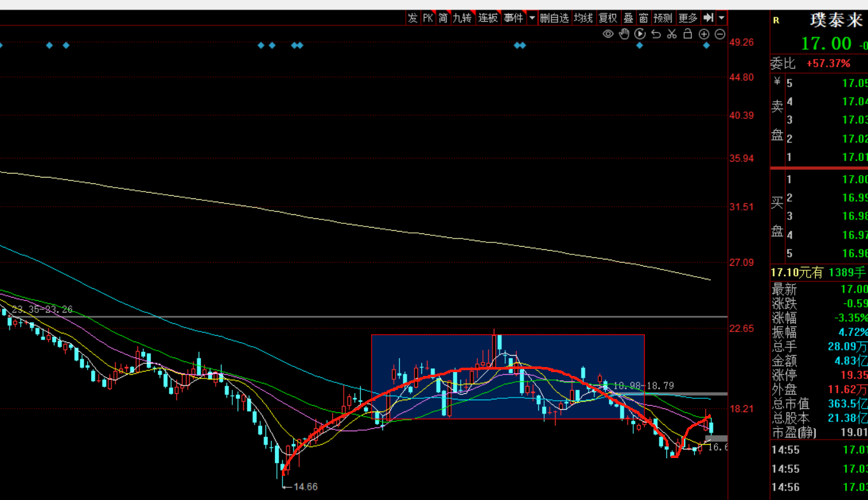
Task: Click the scissors cut icon
Action: (672, 34)
